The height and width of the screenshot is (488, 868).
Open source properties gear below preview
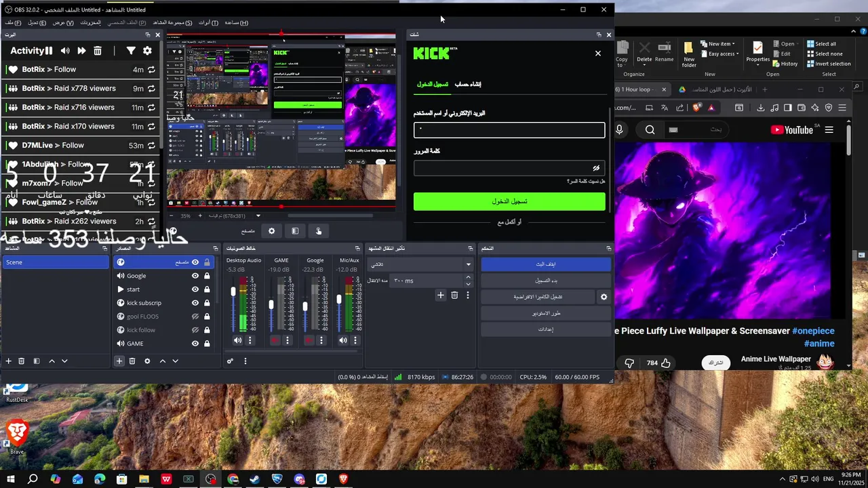click(x=272, y=231)
